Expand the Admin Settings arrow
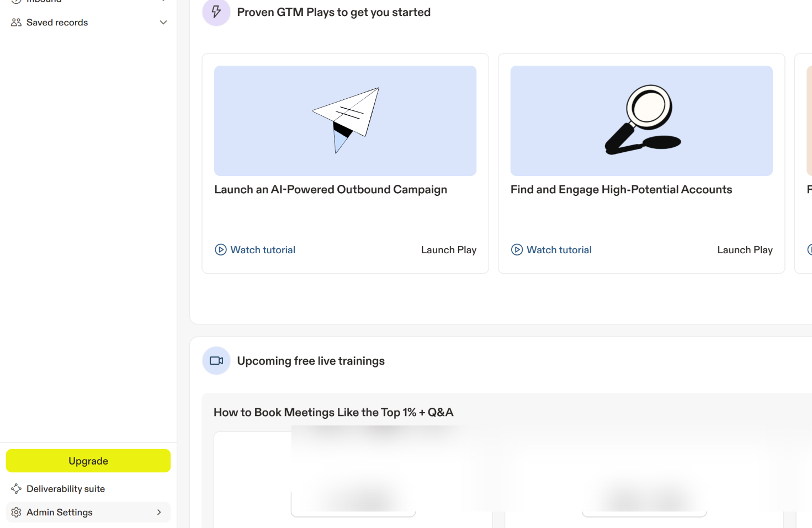812x528 pixels. click(159, 513)
